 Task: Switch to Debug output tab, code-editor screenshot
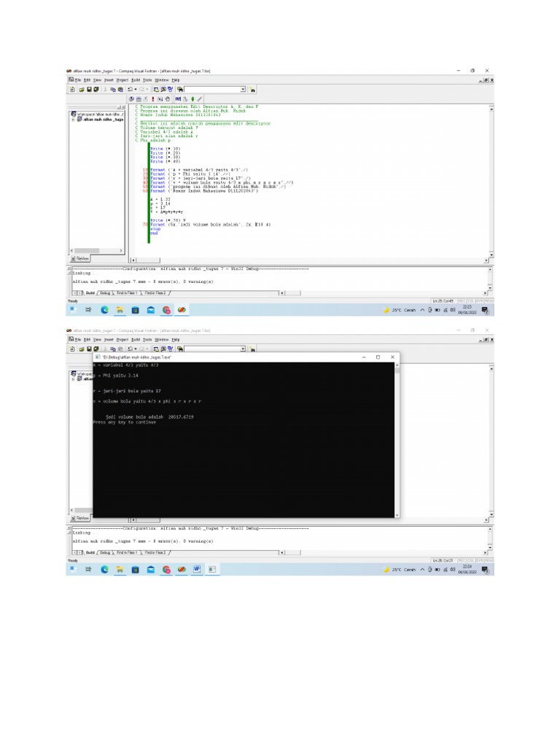click(105, 293)
